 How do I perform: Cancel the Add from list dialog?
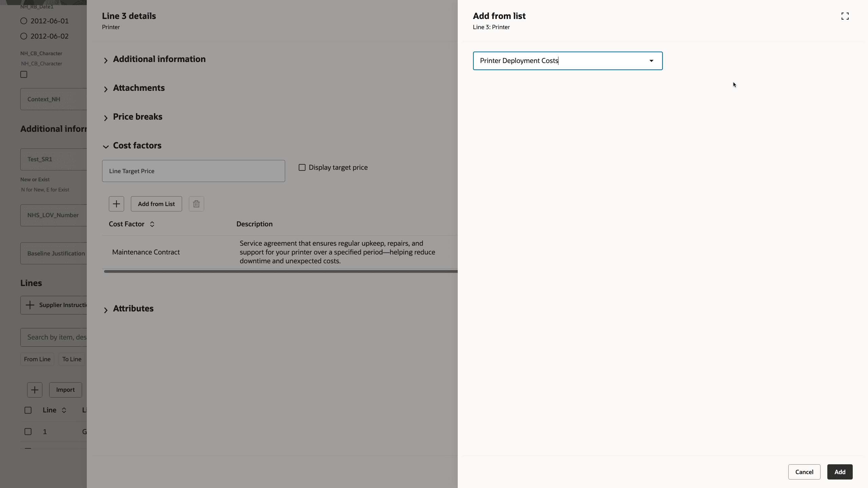click(804, 472)
